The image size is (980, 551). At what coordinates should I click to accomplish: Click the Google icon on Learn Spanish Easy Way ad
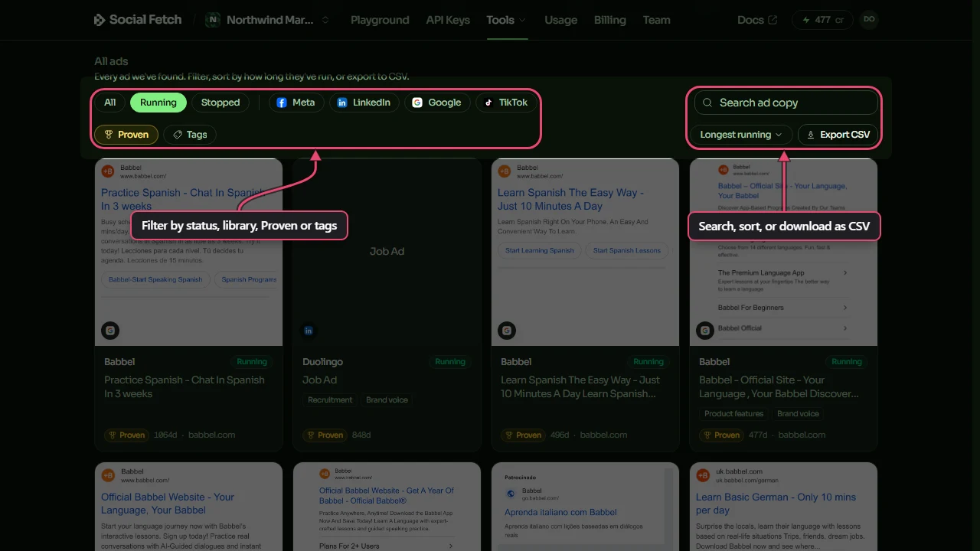coord(507,331)
